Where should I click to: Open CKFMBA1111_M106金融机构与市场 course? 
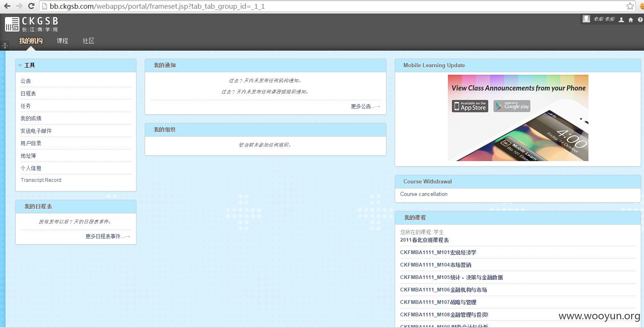pos(443,290)
